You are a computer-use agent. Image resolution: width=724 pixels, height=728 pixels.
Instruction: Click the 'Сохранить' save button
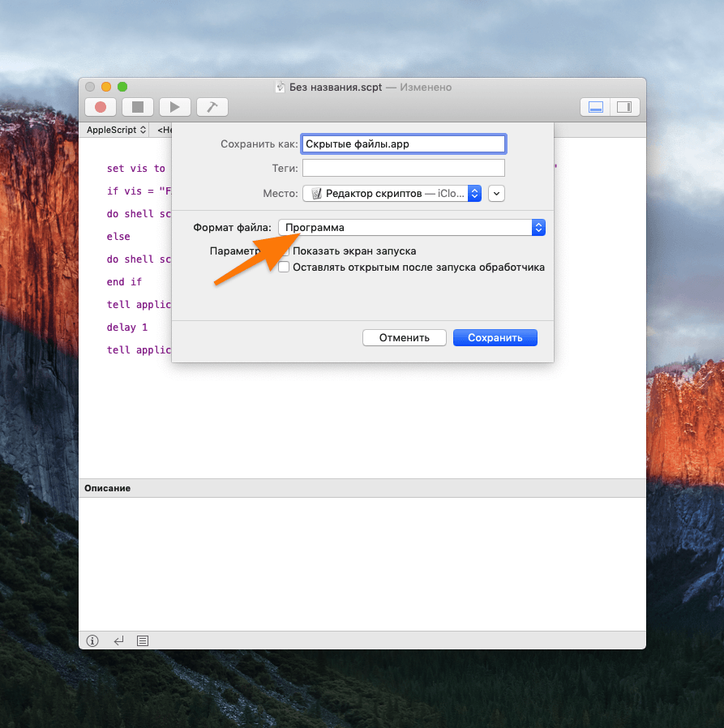pos(495,337)
